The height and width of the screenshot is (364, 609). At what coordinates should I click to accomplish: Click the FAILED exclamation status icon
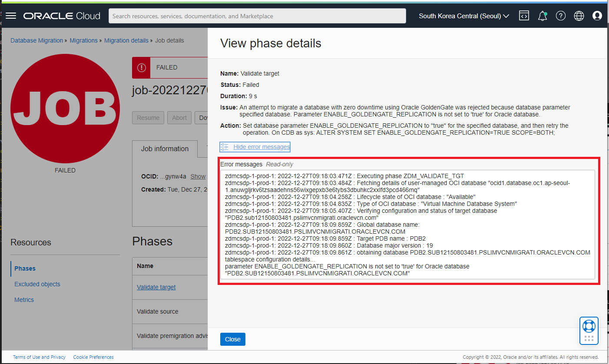[x=141, y=67]
